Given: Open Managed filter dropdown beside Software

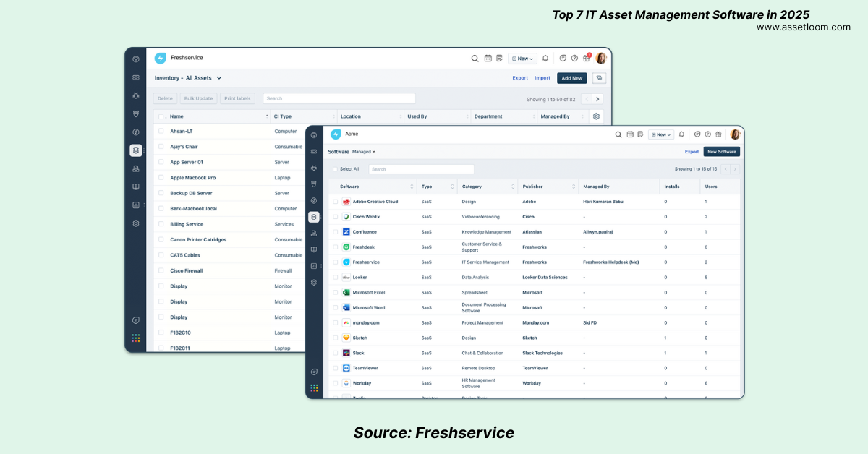Looking at the screenshot, I should pos(364,152).
